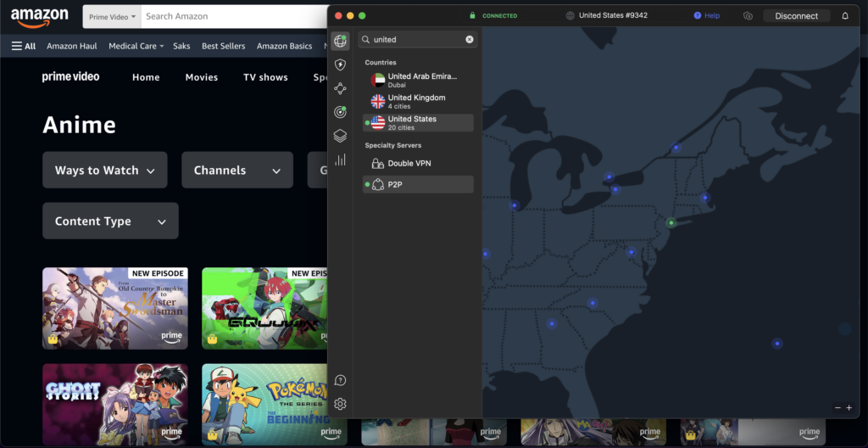Open Amazon Haul in the nav bar
868x448 pixels.
pos(72,46)
